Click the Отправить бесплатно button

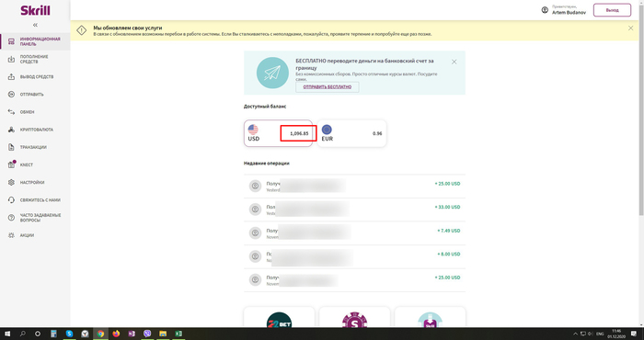(328, 87)
